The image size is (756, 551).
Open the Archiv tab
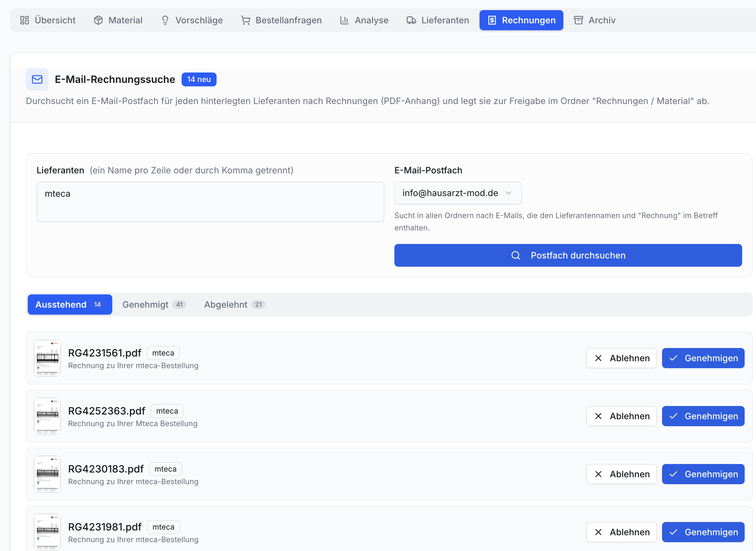coord(595,20)
